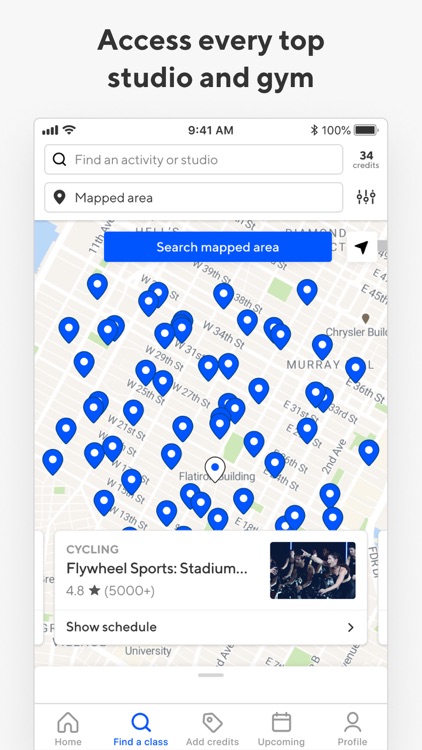Open the Flywheel Sports cycling photo
Image resolution: width=422 pixels, height=750 pixels.
point(313,570)
